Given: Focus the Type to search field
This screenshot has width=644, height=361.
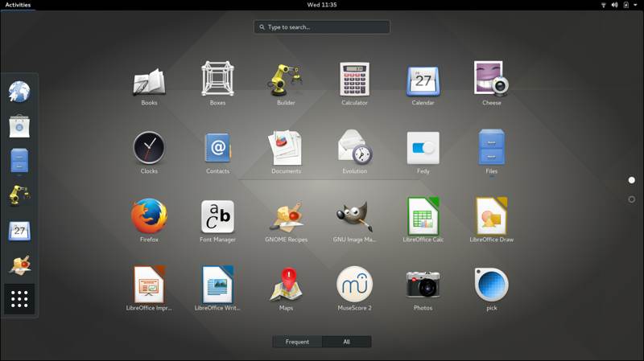Looking at the screenshot, I should (322, 27).
